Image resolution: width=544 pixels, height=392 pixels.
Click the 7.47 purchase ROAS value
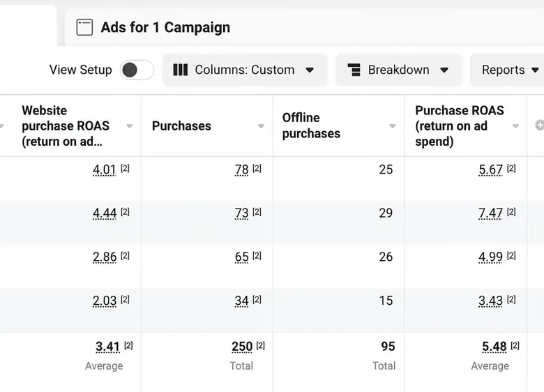(490, 213)
